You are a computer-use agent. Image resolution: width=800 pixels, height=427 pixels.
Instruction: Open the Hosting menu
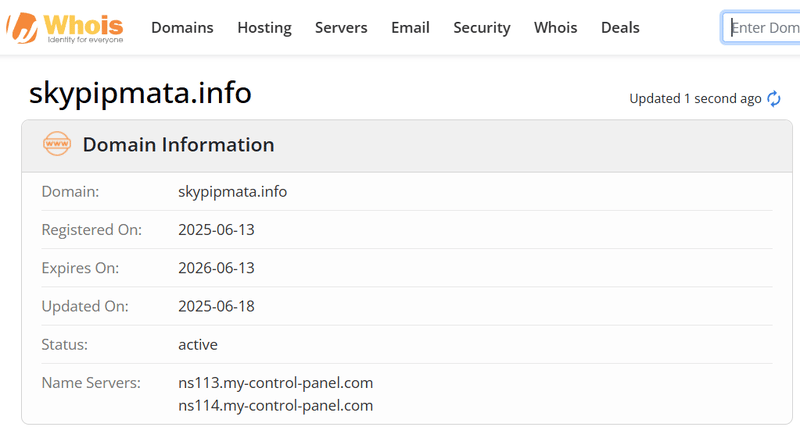point(264,28)
